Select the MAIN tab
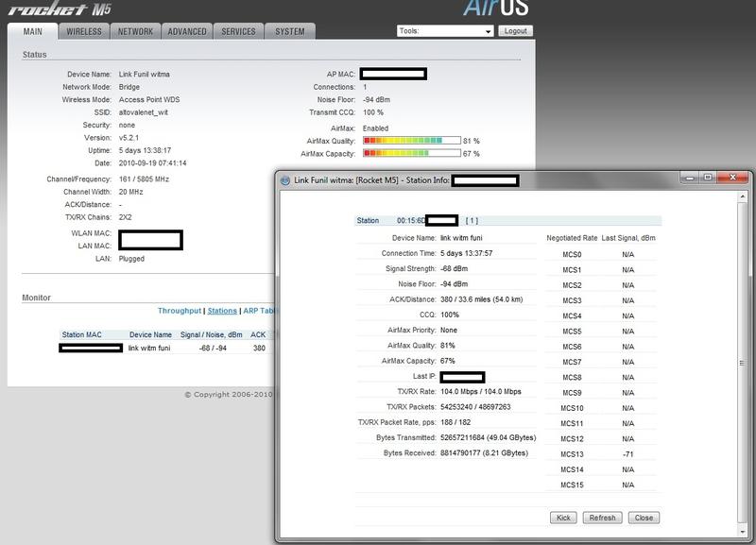Screen dimensions: 756x545 (33, 31)
